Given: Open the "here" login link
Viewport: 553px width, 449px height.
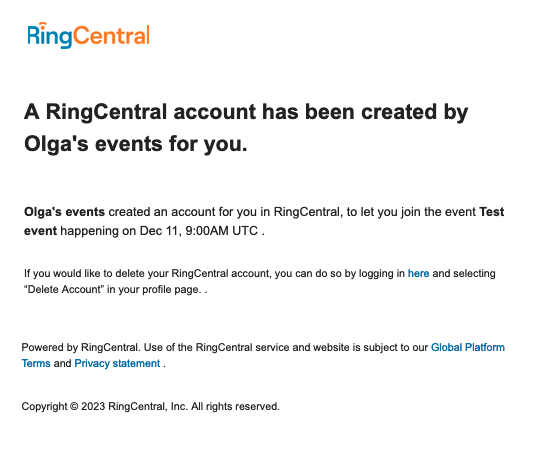Looking at the screenshot, I should click(x=418, y=273).
